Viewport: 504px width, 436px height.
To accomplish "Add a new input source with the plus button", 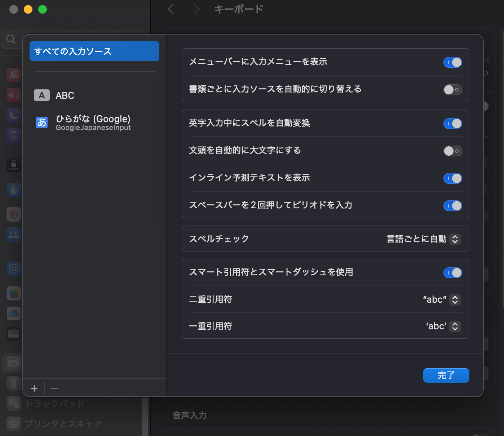I will click(x=34, y=388).
